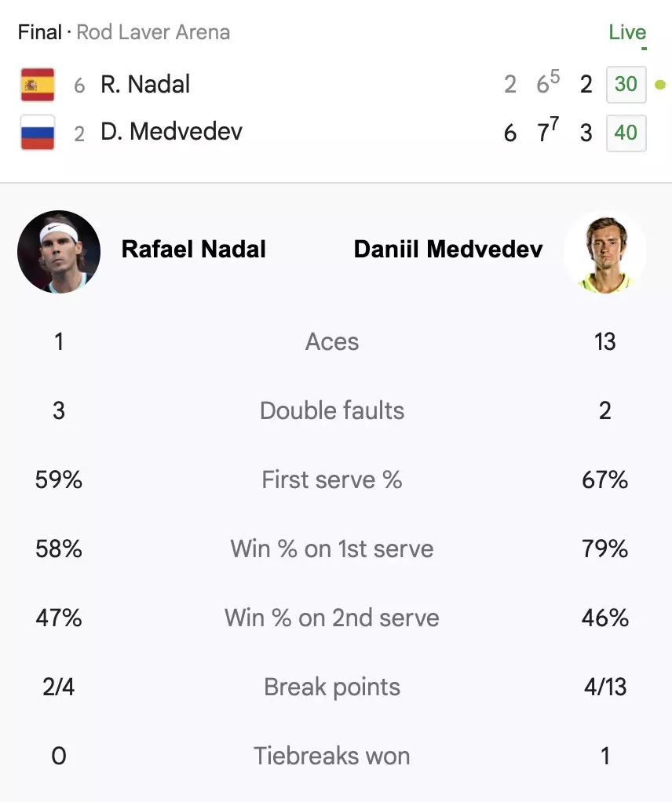Viewport: 672px width, 802px height.
Task: Open the D. Medvedev scoreboard name
Action: 171,132
